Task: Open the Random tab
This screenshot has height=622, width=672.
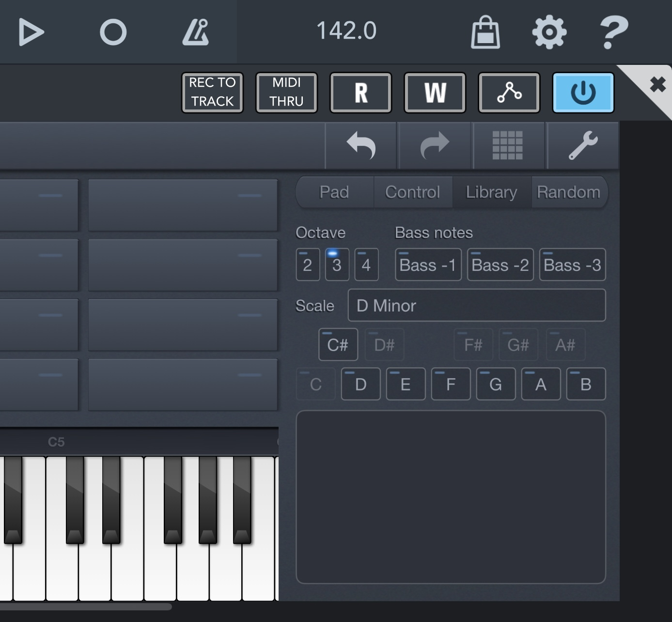Action: (x=569, y=192)
